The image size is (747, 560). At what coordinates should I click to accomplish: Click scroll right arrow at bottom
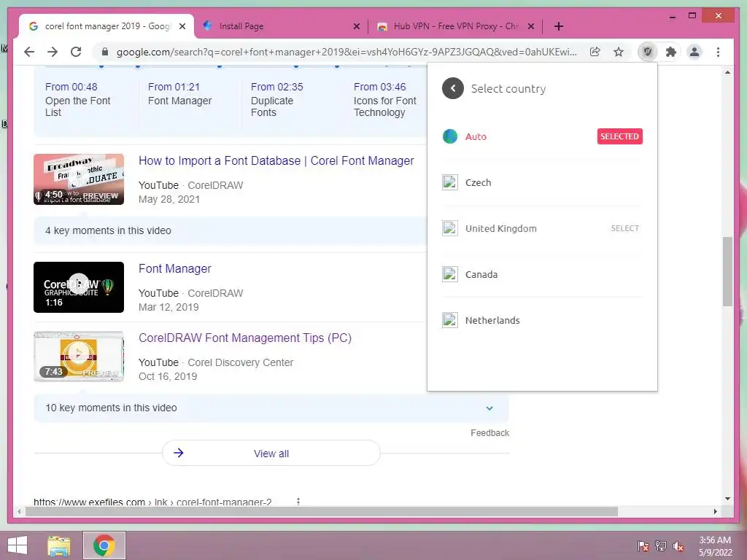tap(715, 511)
